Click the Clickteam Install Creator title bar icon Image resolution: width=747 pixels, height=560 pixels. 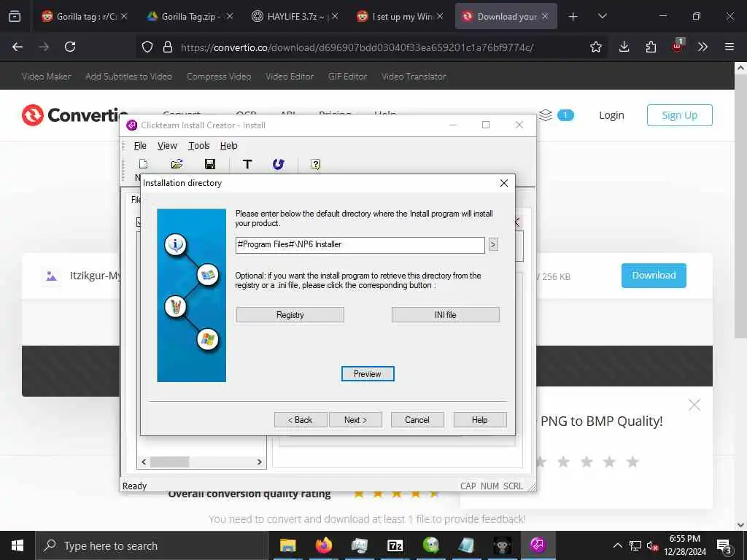[131, 125]
